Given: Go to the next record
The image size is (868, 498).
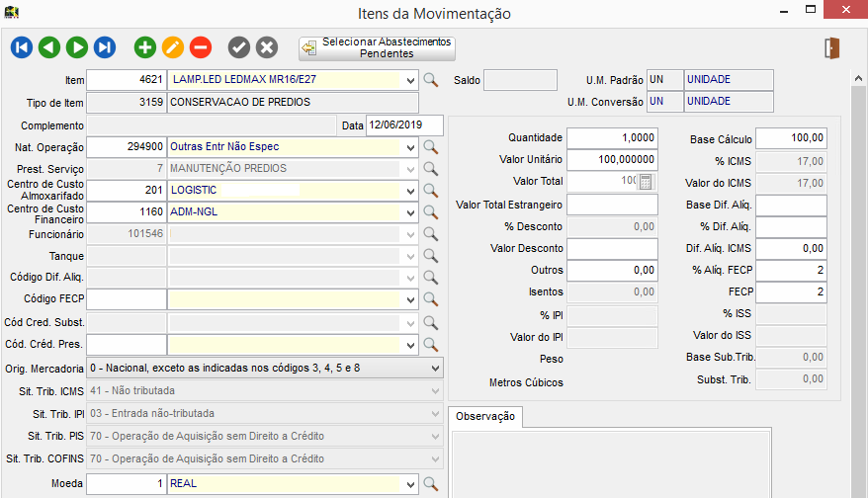Looking at the screenshot, I should point(76,47).
